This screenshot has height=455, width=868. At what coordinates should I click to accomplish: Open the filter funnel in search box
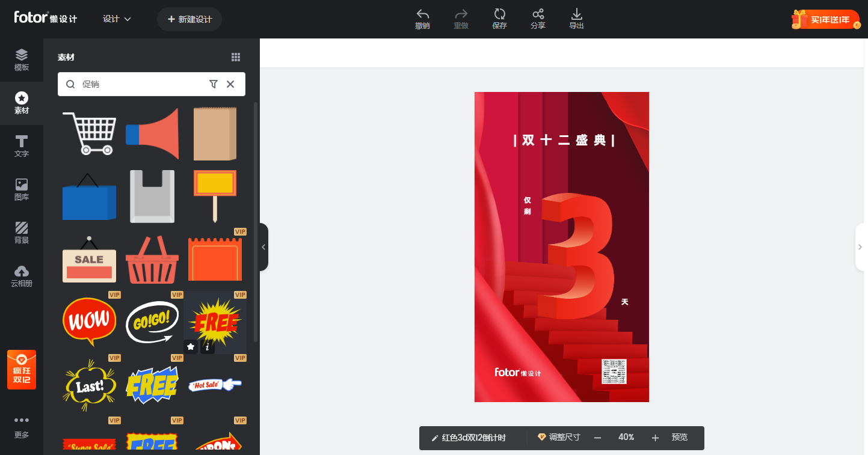coord(213,84)
